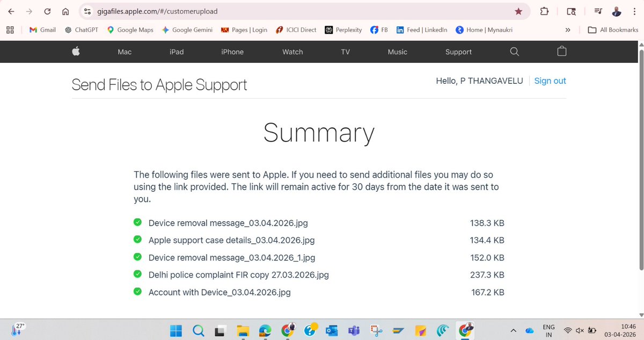Screen dimensions: 644x340
Task: Open the Wi-Fi network tray icon
Action: pos(567,330)
